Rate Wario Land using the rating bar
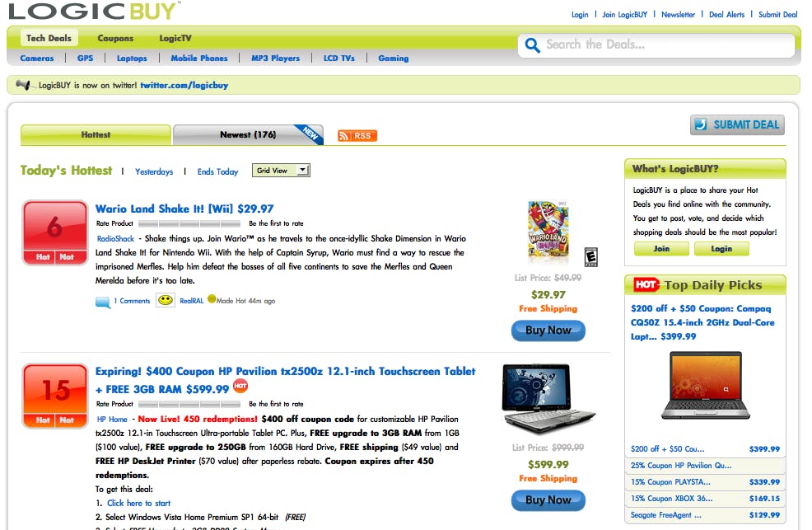This screenshot has width=812, height=530. pos(189,224)
